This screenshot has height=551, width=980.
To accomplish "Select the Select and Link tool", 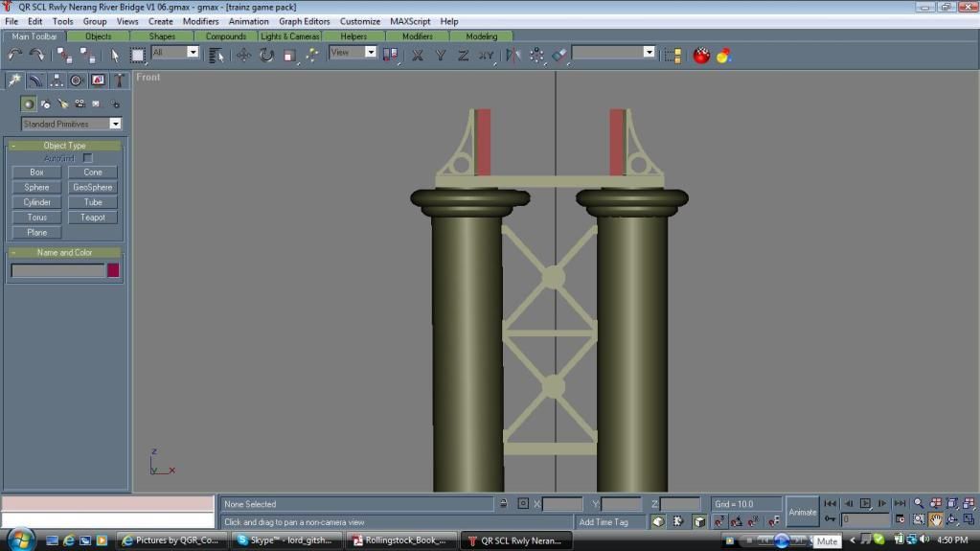I will [64, 55].
